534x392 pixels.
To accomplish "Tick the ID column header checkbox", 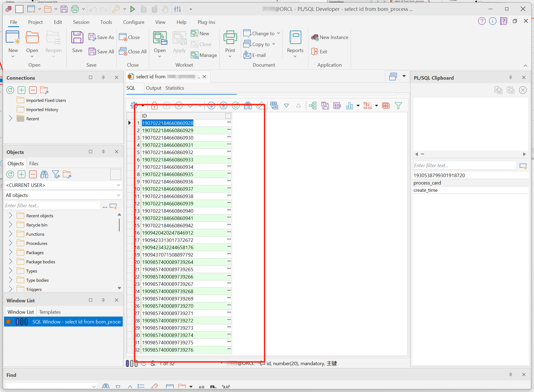I will (228, 116).
